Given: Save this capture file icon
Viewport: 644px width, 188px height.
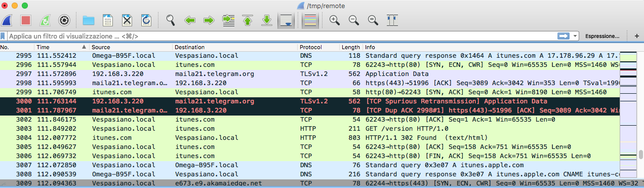Looking at the screenshot, I should (x=108, y=20).
